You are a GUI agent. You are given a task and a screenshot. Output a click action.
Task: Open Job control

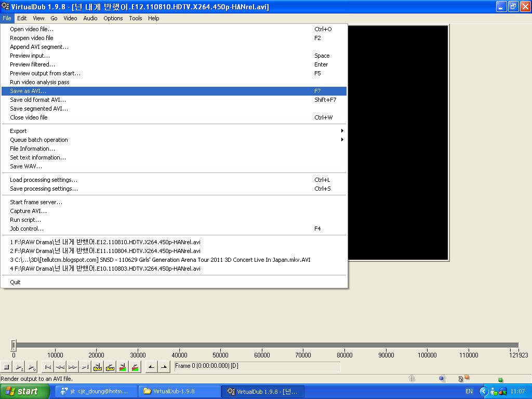[174, 229]
